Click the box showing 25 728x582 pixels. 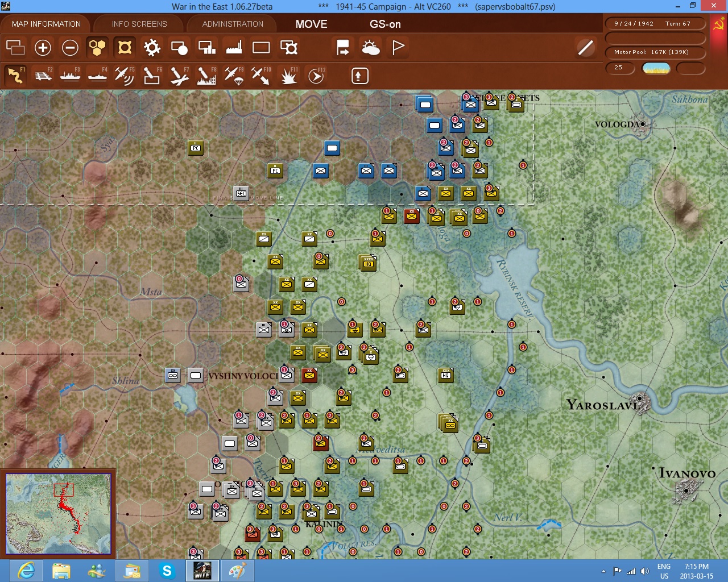(620, 68)
